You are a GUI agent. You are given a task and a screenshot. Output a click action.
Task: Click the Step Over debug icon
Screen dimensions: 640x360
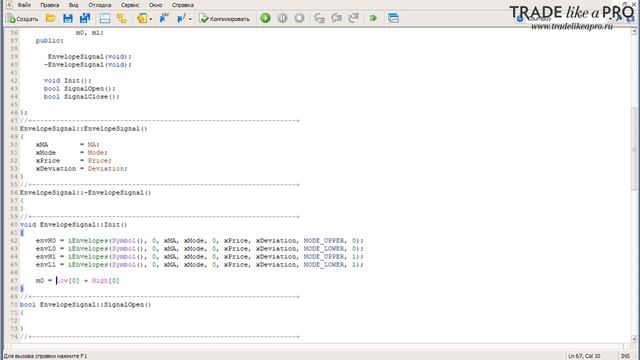coord(337,18)
